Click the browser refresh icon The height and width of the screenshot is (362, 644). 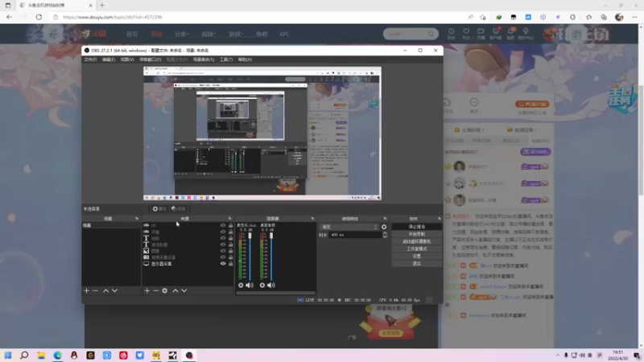tap(39, 17)
